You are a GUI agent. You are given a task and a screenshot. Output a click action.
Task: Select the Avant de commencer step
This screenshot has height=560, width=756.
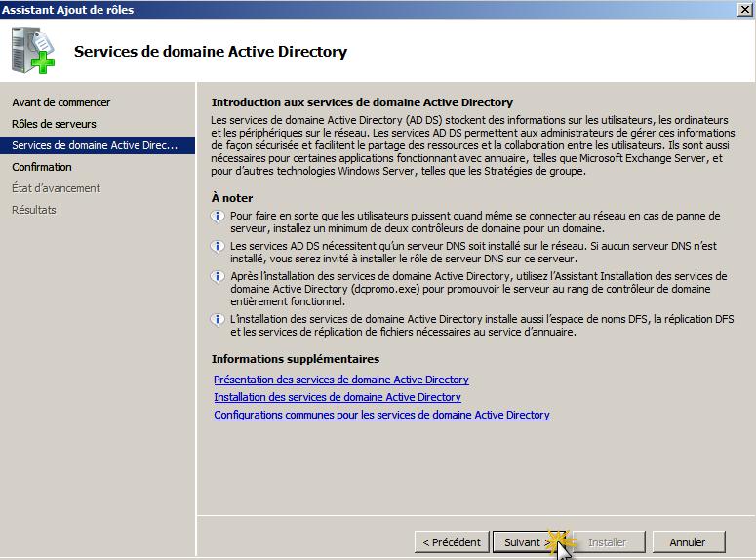[x=61, y=102]
